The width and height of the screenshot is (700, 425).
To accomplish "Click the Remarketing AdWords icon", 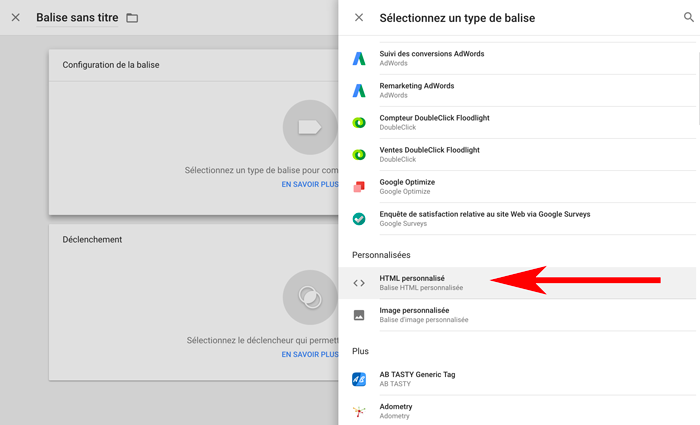I will 359,91.
